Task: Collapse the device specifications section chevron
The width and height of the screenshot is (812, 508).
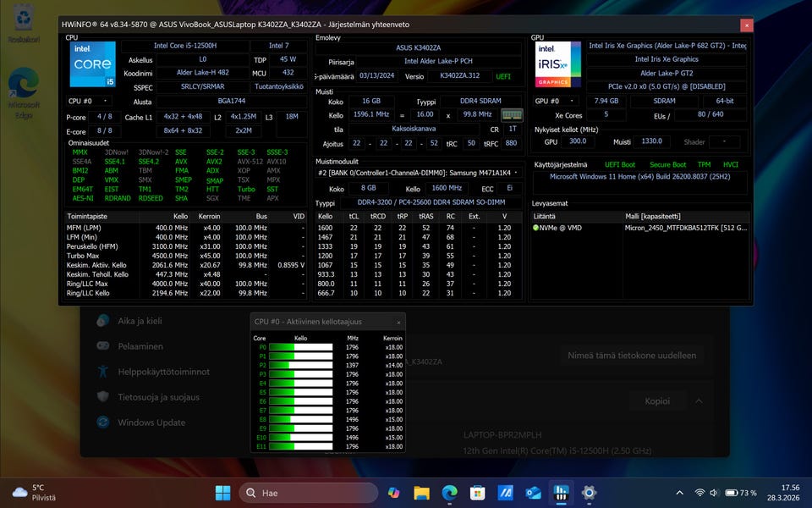Action: [697, 400]
